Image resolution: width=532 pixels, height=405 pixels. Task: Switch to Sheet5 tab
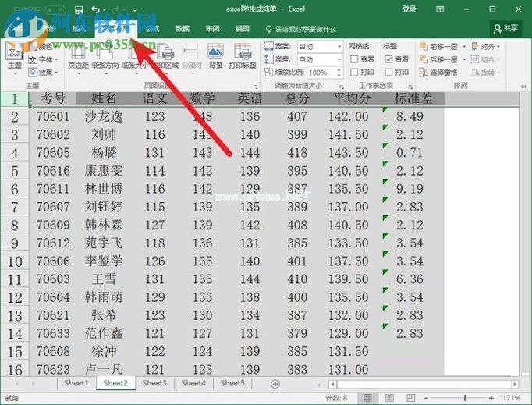(x=232, y=383)
